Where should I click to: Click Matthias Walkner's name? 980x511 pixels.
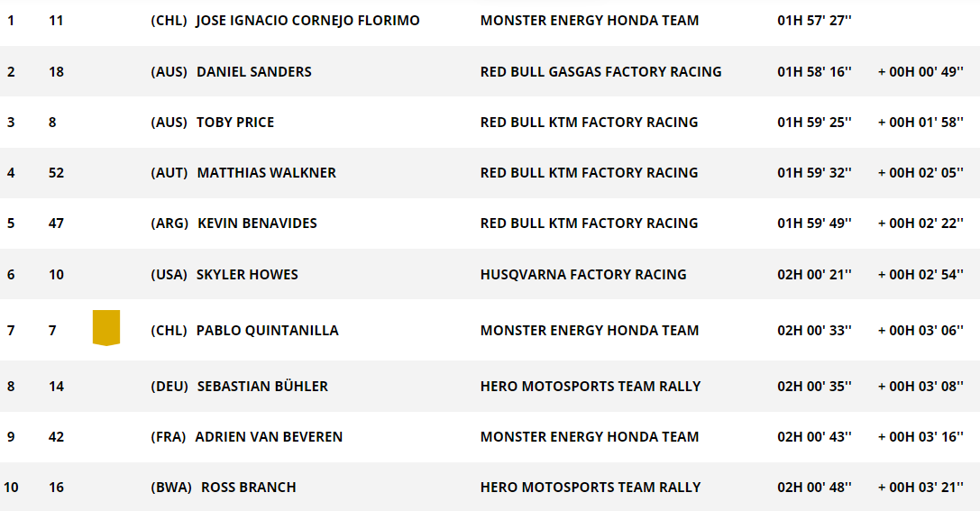266,173
